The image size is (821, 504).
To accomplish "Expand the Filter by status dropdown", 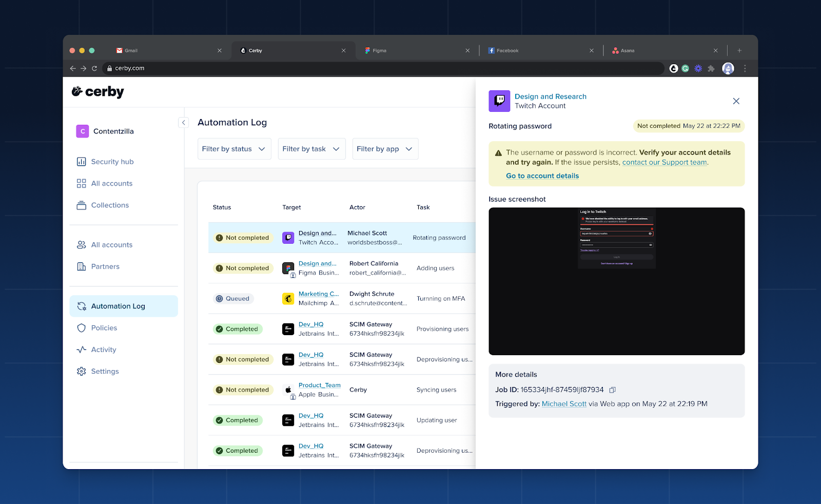I will (x=234, y=149).
